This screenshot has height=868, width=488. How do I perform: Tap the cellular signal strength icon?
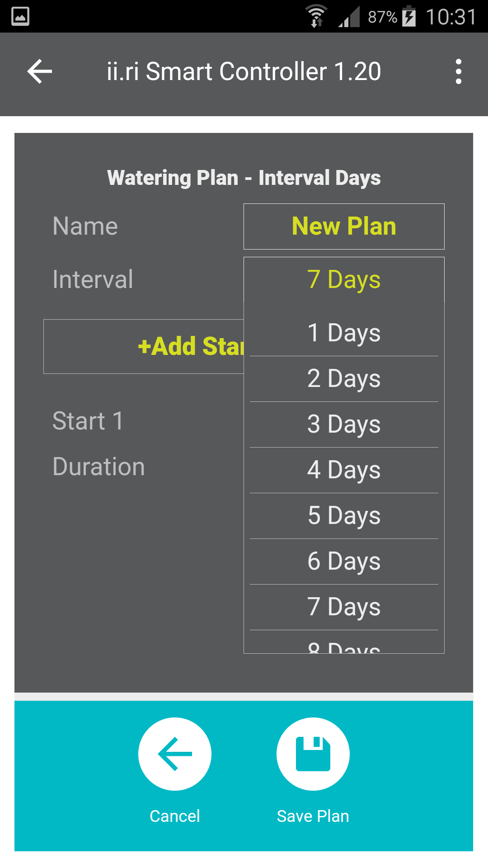(349, 16)
